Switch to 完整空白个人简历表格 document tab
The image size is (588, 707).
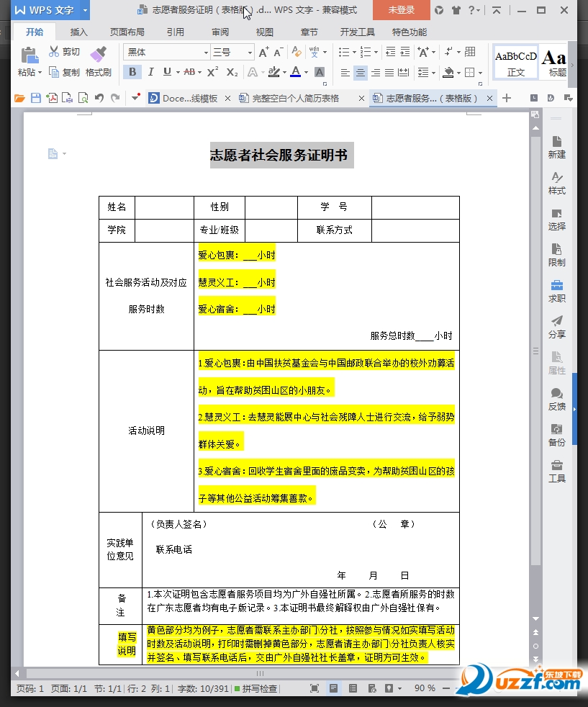click(296, 99)
